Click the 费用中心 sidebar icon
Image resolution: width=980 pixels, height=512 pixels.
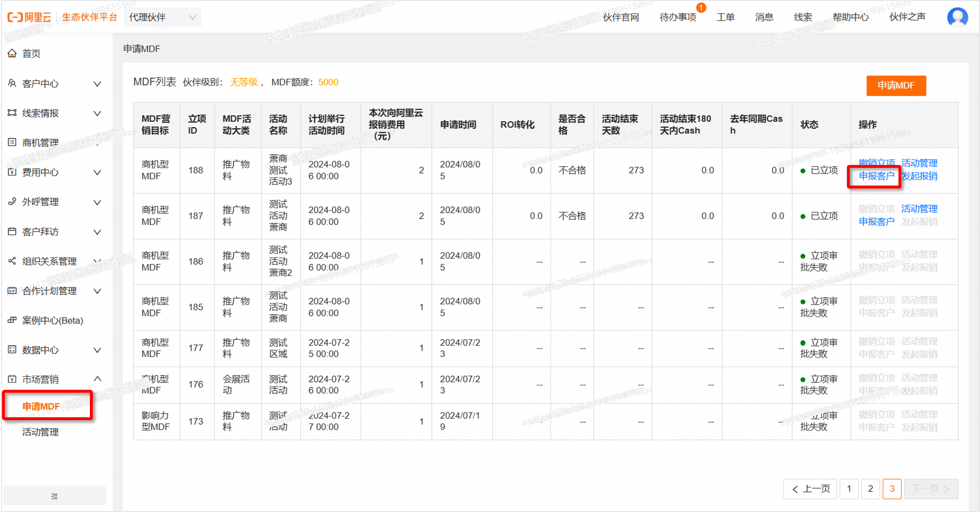coord(12,172)
